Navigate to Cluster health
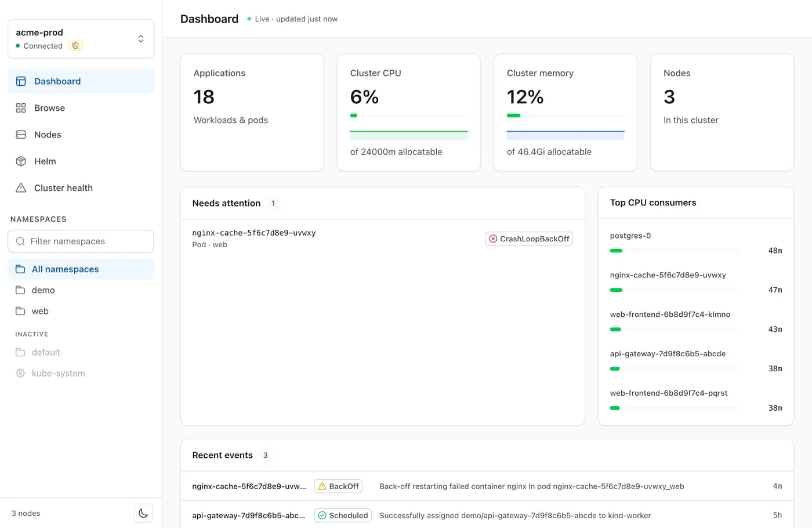Viewport: 812px width, 528px height. (x=81, y=188)
